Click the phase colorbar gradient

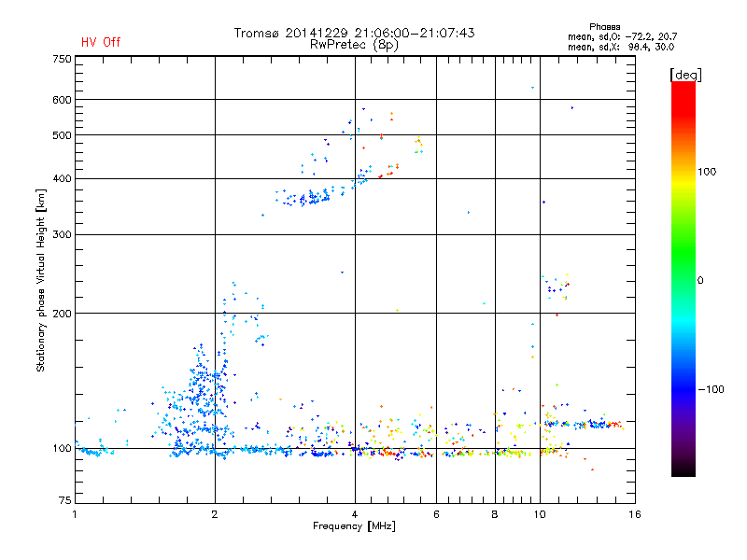[x=684, y=279]
